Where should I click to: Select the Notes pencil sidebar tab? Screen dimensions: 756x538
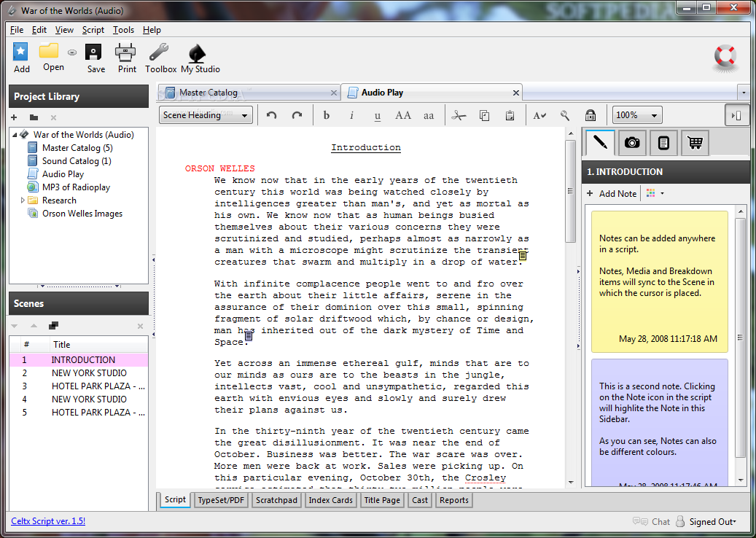click(600, 143)
